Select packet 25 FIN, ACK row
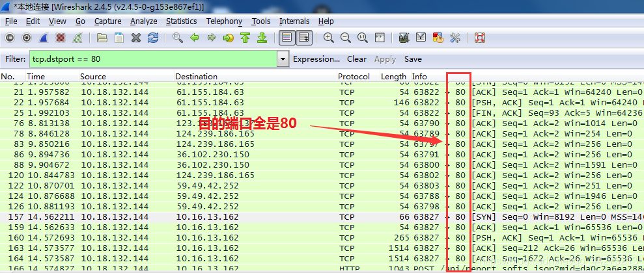This screenshot has width=644, height=273. coord(322,113)
